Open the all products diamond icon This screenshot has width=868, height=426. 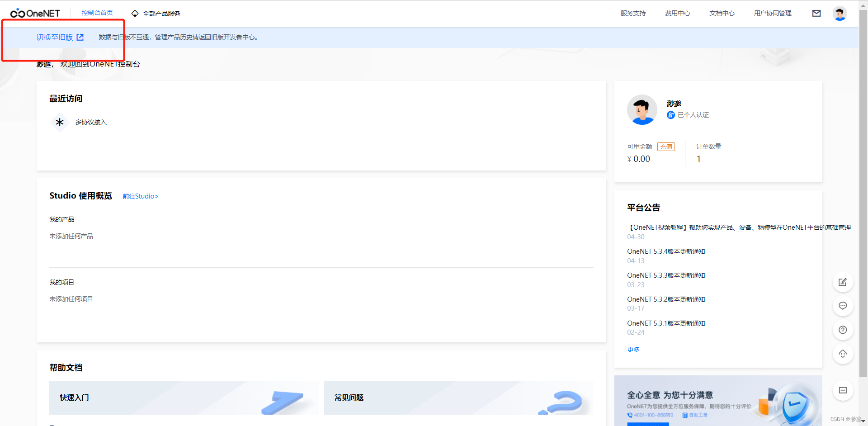pos(135,14)
